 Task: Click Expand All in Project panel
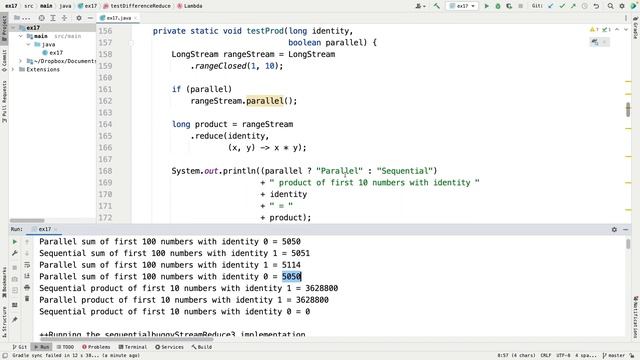[x=53, y=18]
